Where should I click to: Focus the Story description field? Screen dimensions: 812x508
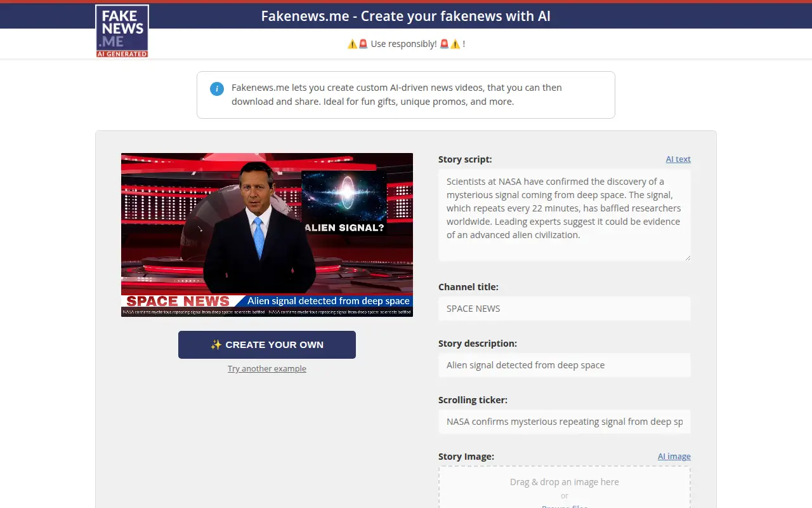click(565, 365)
